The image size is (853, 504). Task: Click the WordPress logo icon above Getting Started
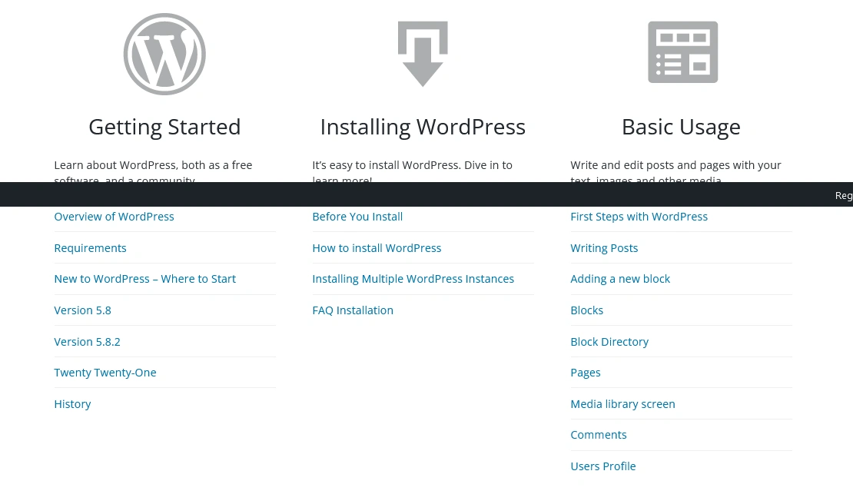pos(164,54)
